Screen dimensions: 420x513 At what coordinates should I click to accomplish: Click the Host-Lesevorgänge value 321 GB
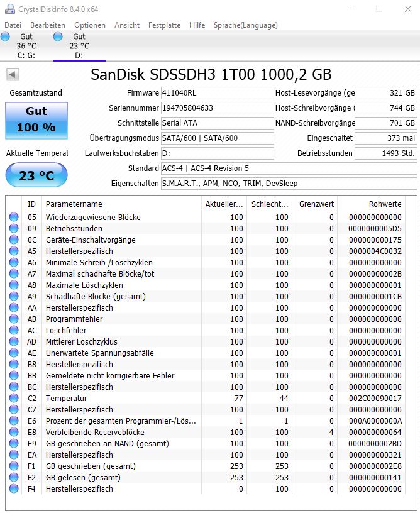[x=386, y=93]
